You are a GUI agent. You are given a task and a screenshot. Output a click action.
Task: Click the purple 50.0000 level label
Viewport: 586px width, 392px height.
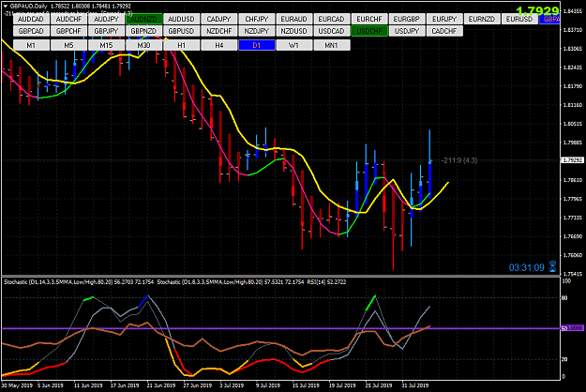[x=573, y=328]
